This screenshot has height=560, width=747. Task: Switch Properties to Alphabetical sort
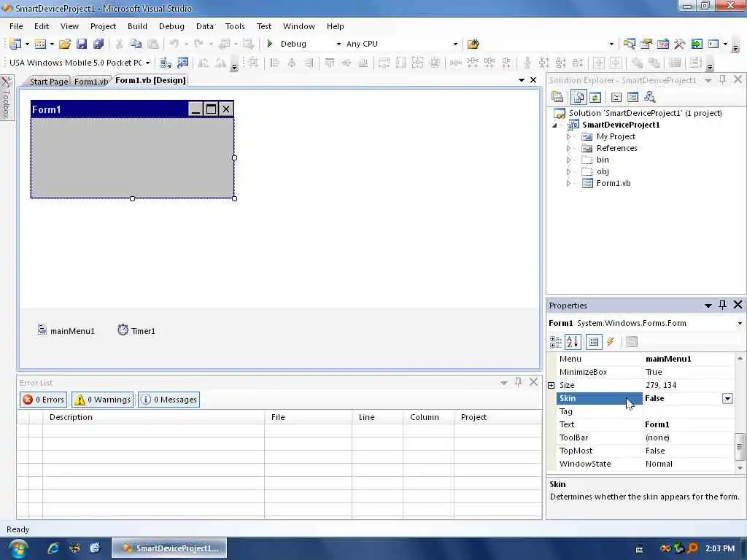pos(572,341)
